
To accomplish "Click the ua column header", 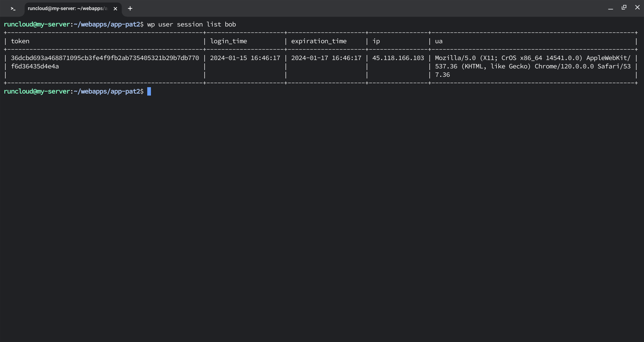I will (439, 41).
